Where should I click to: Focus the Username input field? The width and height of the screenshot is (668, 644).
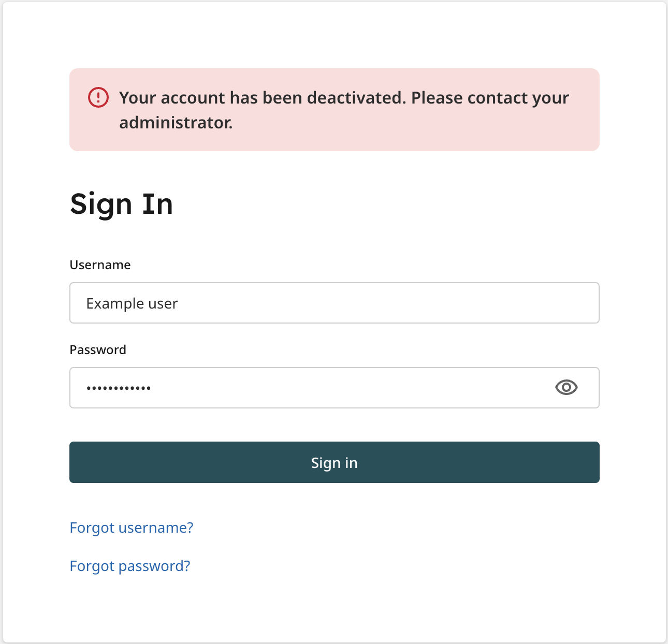pos(335,303)
